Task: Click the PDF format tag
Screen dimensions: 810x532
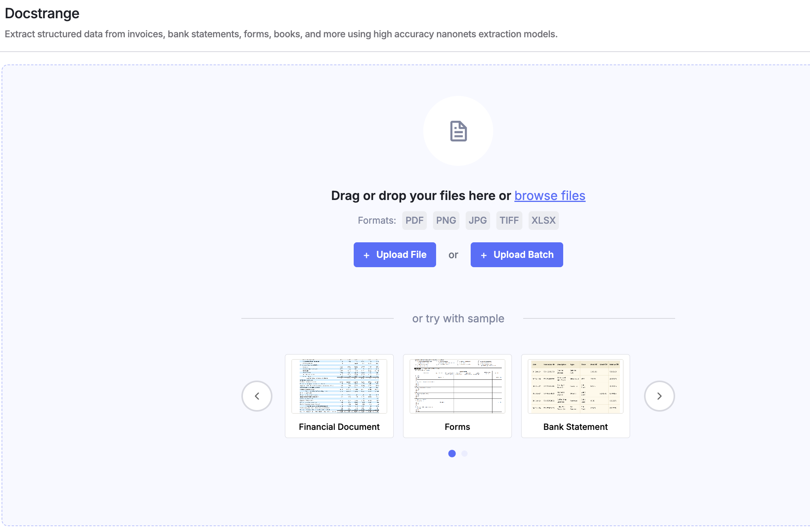Action: pos(414,221)
